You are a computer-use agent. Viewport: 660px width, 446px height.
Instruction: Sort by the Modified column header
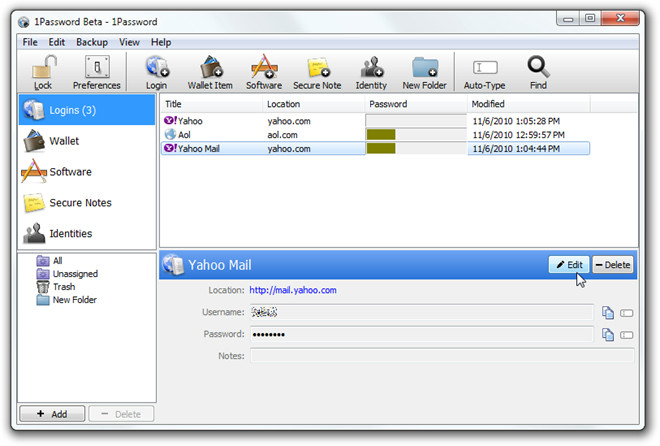(529, 104)
